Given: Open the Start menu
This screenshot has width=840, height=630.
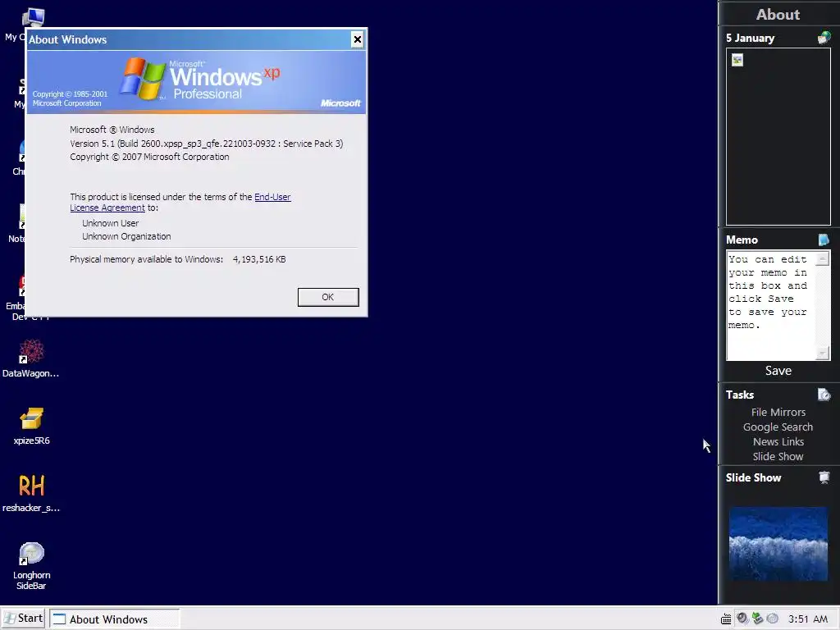Looking at the screenshot, I should click(x=24, y=619).
